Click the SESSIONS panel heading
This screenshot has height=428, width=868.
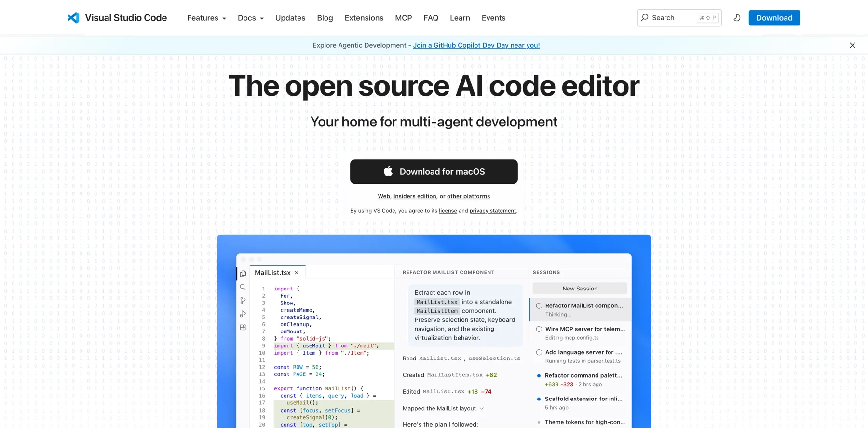(546, 272)
